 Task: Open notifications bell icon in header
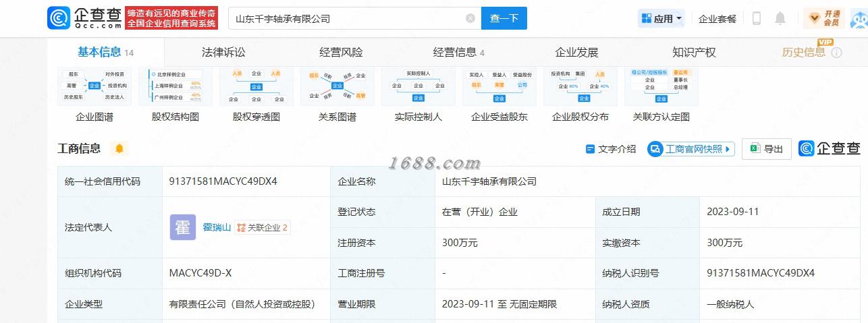780,19
